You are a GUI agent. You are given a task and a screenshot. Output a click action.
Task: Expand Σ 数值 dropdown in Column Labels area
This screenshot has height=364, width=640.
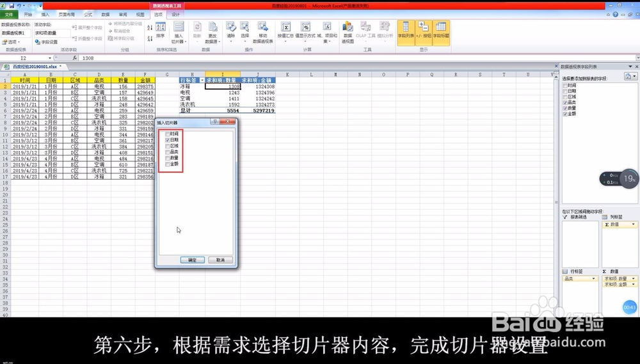[x=634, y=224]
